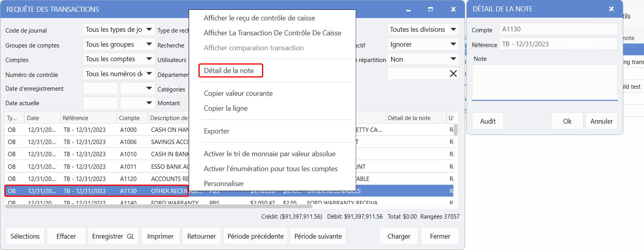Click the Période suivante button
Viewport: 644px width, 250px height.
(x=318, y=236)
